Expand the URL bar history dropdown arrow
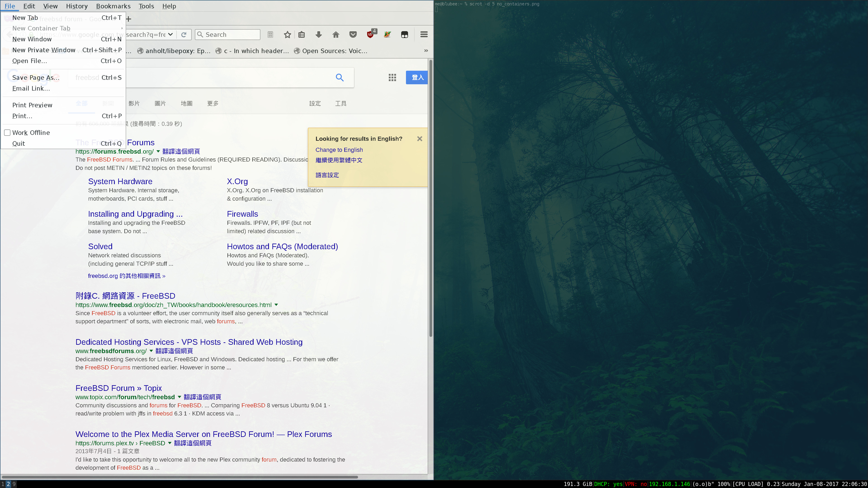The width and height of the screenshot is (868, 488). click(170, 34)
